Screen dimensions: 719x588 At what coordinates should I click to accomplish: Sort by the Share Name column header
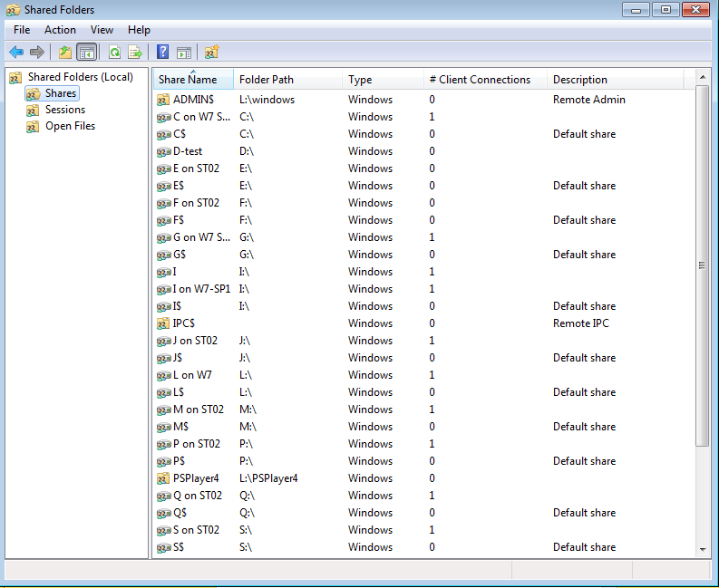(x=193, y=80)
